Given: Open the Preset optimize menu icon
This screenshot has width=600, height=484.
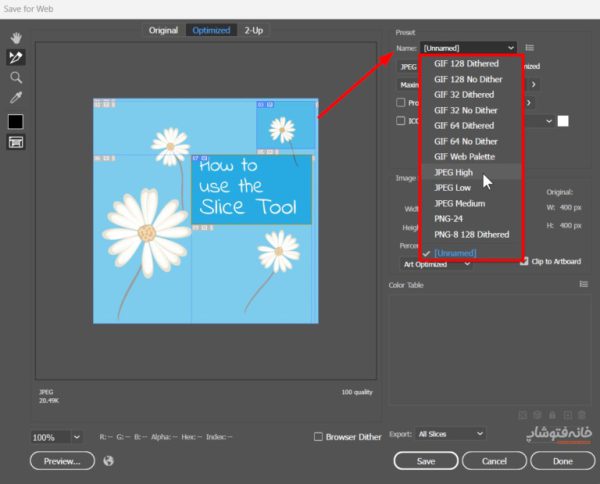Looking at the screenshot, I should click(530, 47).
